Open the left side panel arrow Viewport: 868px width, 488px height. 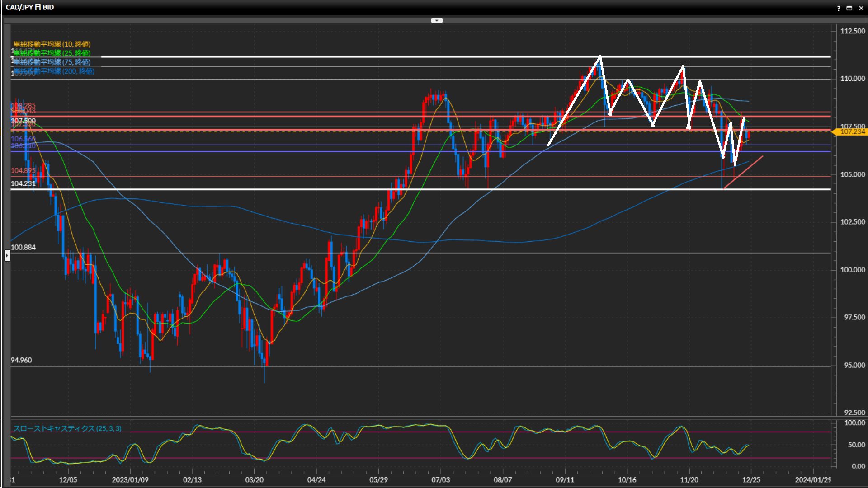[7, 256]
